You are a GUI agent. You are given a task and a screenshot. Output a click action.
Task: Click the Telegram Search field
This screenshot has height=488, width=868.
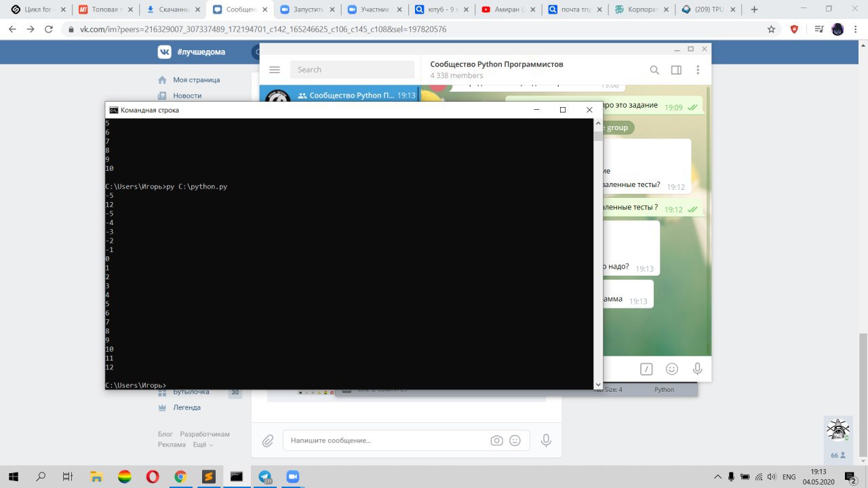[x=352, y=70]
